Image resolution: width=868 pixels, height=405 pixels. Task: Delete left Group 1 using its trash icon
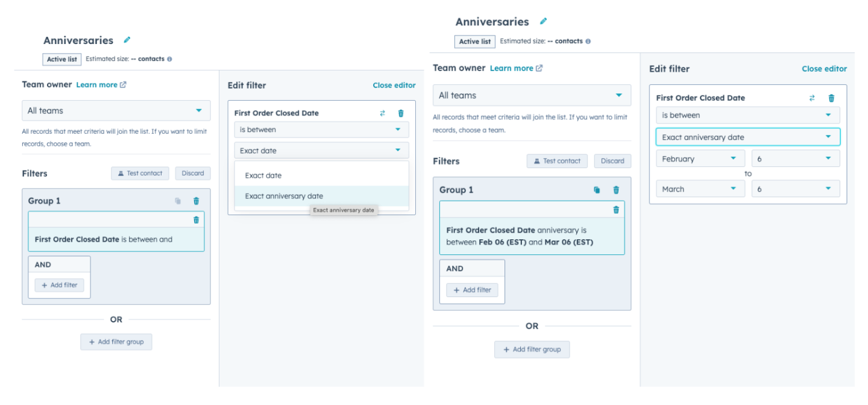pyautogui.click(x=196, y=201)
